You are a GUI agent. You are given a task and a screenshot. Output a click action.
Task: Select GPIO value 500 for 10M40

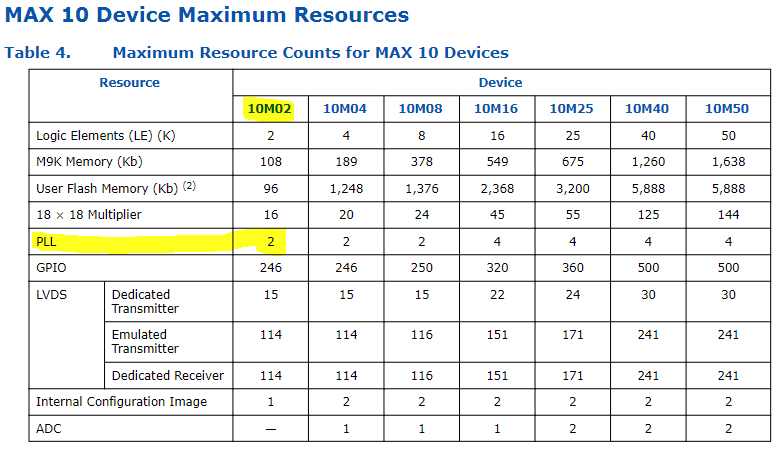[x=648, y=268]
